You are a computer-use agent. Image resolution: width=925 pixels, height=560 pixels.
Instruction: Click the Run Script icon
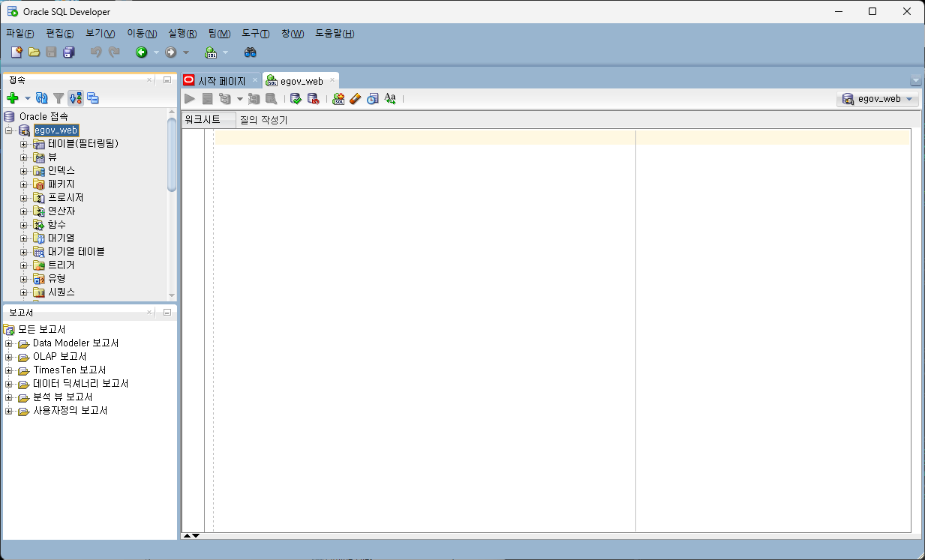pyautogui.click(x=208, y=99)
